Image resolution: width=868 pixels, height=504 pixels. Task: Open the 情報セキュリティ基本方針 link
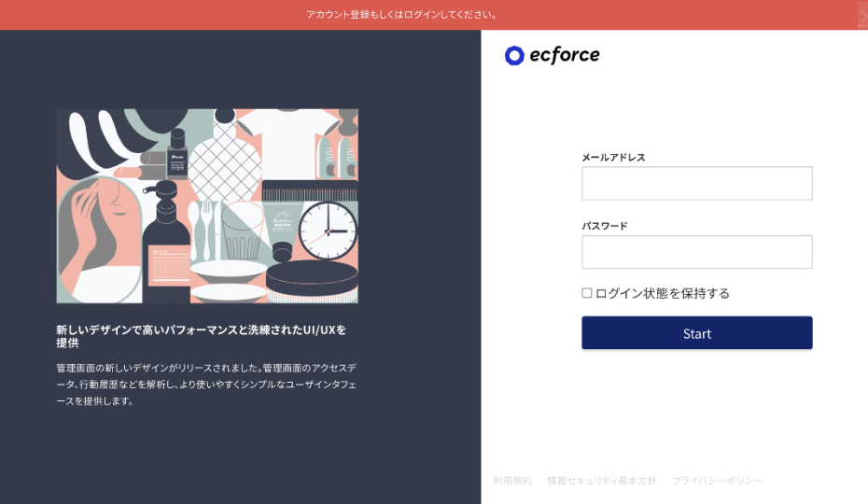point(602,481)
